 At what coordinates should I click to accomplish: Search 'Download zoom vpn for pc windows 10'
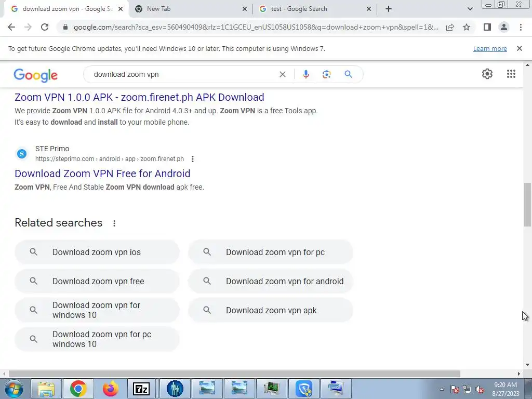[x=97, y=339]
